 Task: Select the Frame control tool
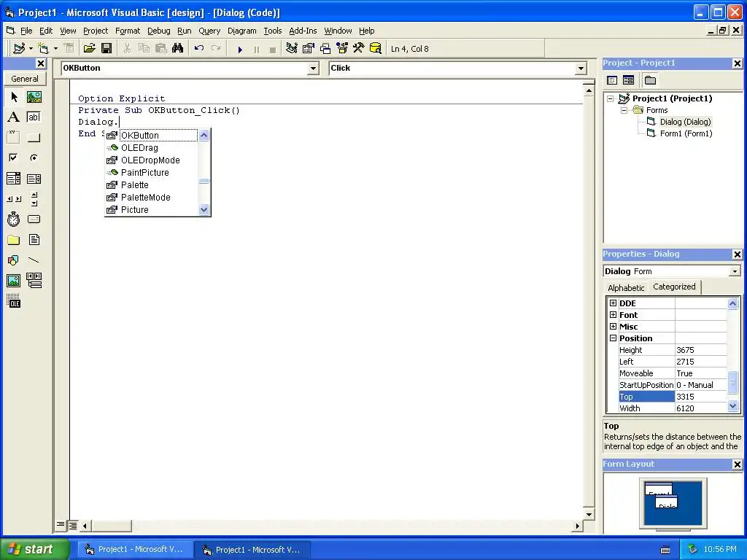(x=14, y=137)
